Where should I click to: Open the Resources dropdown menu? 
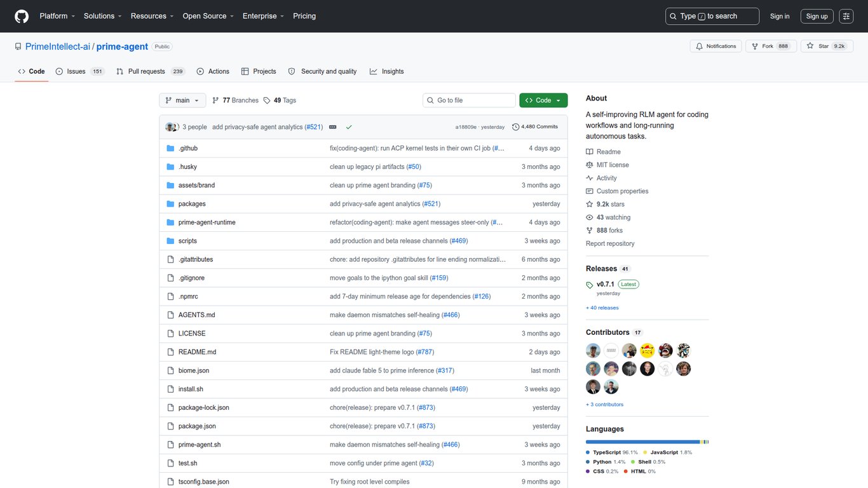(x=153, y=16)
